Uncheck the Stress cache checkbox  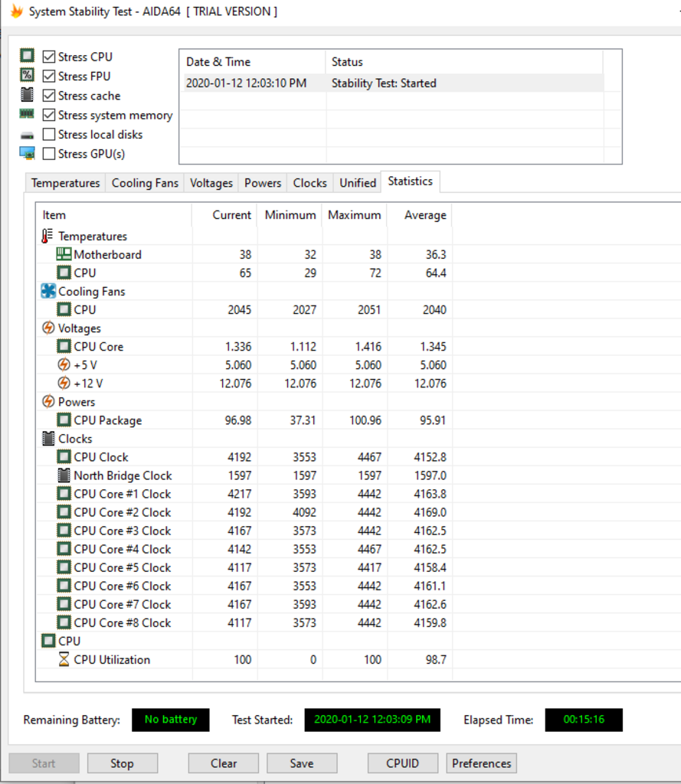click(x=48, y=96)
